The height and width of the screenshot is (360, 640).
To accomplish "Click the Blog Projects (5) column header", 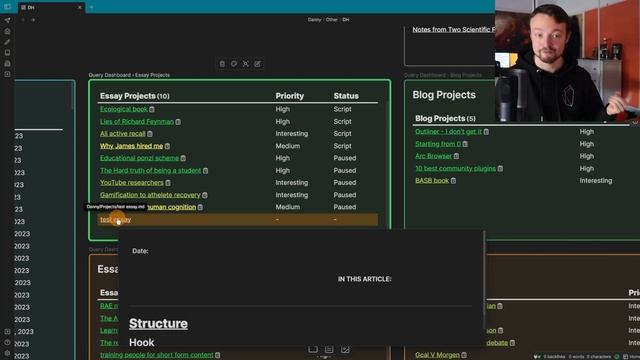I will click(x=445, y=118).
